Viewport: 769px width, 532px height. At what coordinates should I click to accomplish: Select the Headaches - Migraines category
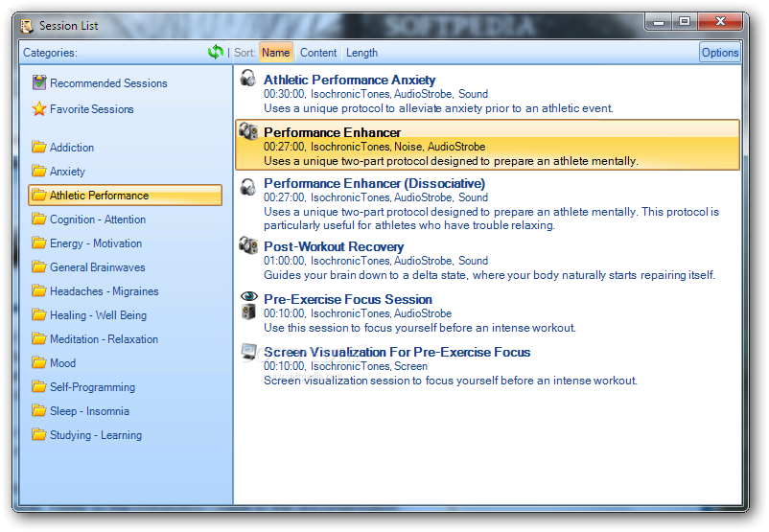[x=104, y=291]
